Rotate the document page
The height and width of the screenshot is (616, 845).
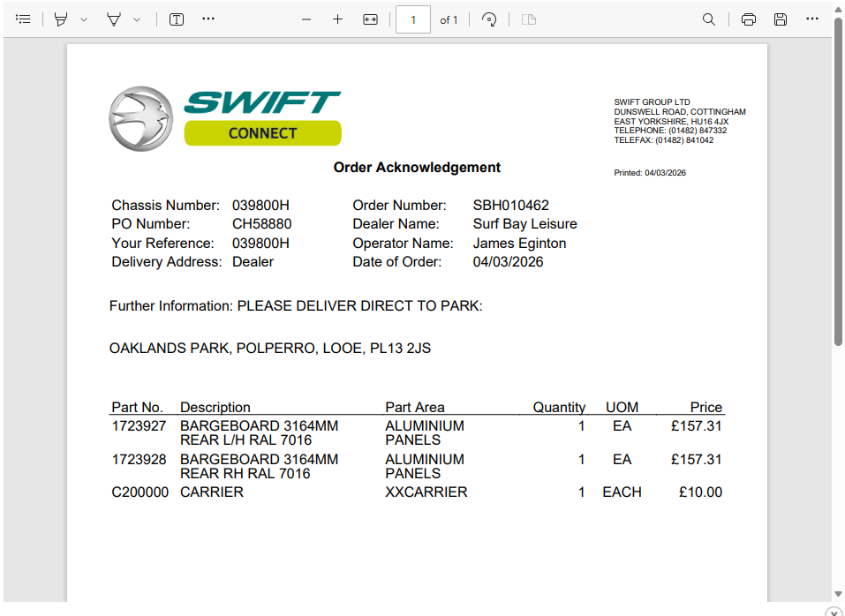pos(489,19)
